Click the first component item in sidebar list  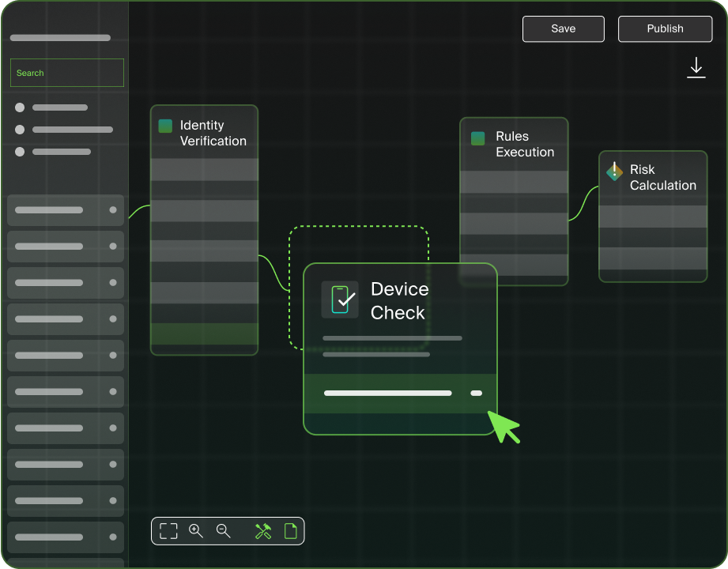coord(66,210)
